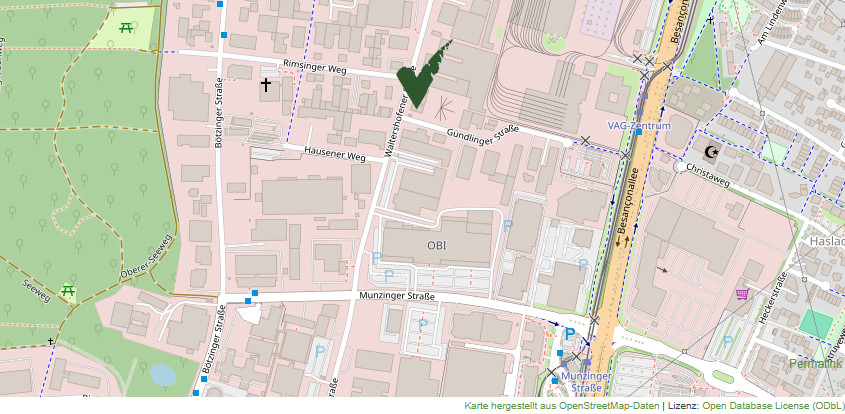
Task: Select the parking icon directly above the OBI building
Action: pos(507,226)
